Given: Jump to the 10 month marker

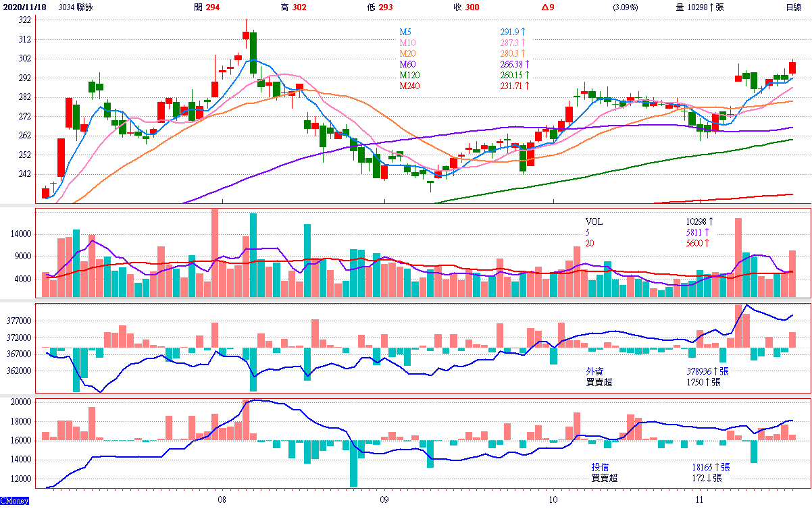Looking at the screenshot, I should (x=553, y=500).
